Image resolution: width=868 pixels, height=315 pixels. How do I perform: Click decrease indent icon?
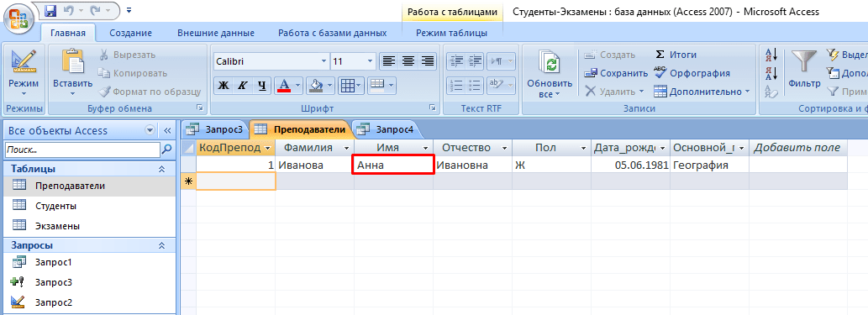[456, 60]
